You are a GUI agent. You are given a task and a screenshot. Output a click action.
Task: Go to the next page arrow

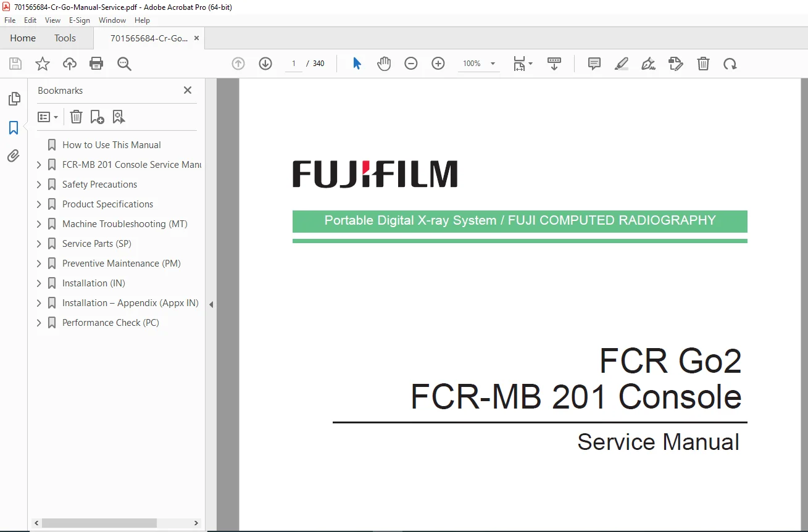coord(265,64)
